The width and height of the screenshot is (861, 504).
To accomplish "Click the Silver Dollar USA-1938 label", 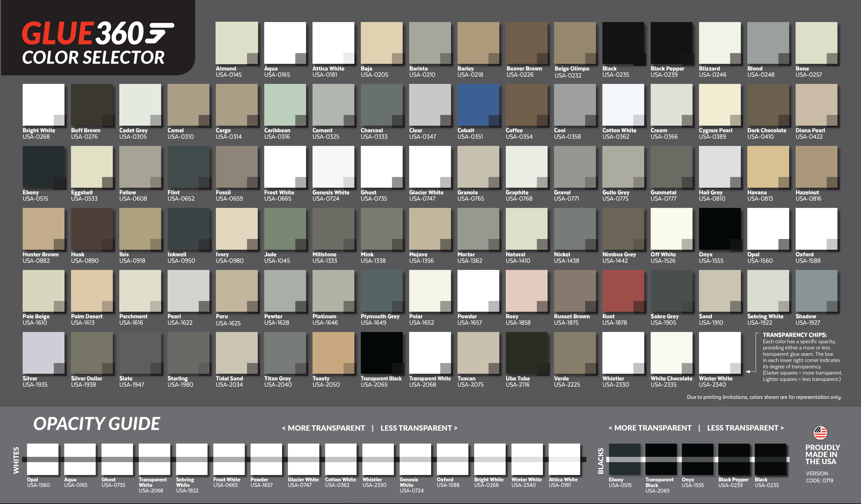I will [86, 381].
